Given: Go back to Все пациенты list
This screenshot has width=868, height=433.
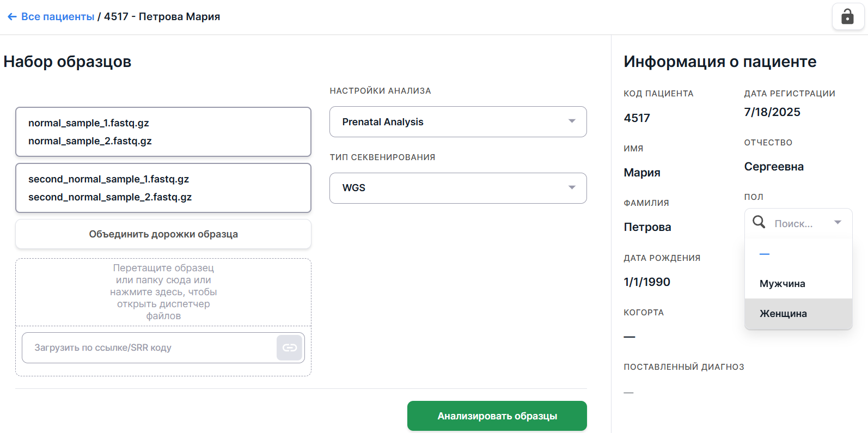Looking at the screenshot, I should (x=57, y=17).
